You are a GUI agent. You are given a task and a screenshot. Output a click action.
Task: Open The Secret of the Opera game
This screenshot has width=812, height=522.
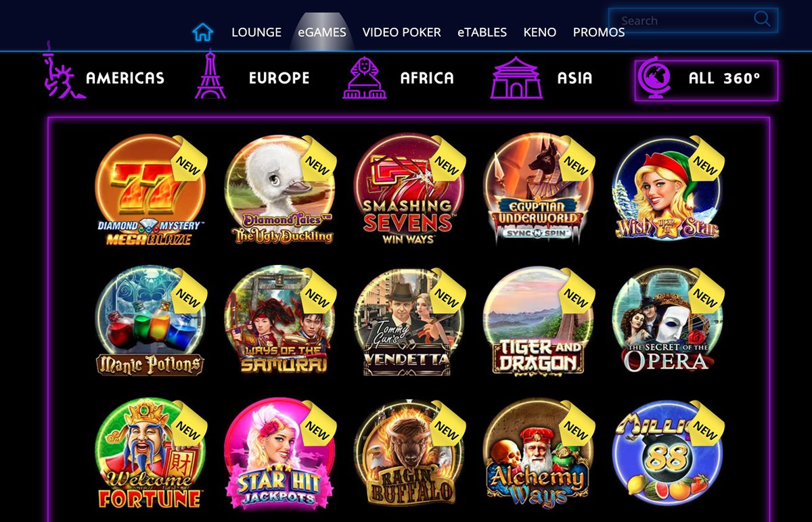tap(668, 321)
